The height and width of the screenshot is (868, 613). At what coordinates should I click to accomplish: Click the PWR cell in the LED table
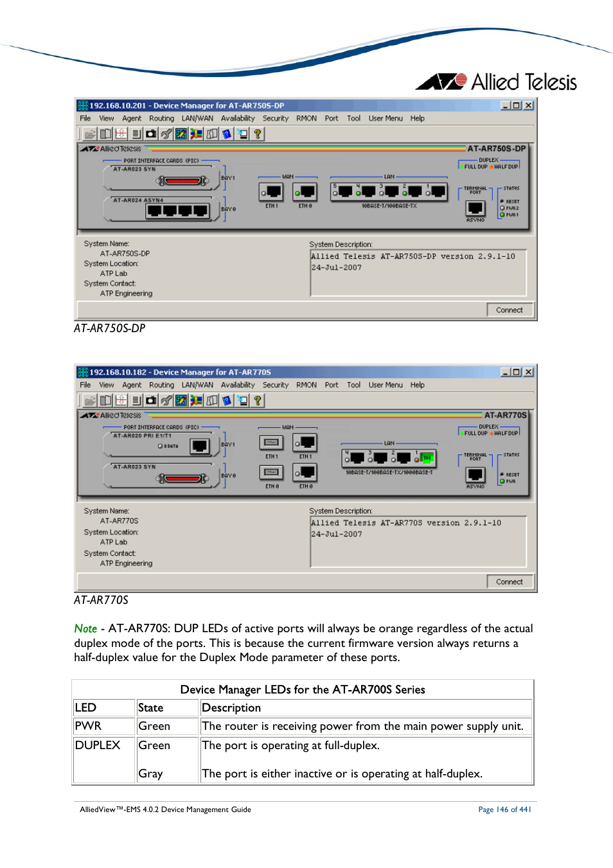103,726
